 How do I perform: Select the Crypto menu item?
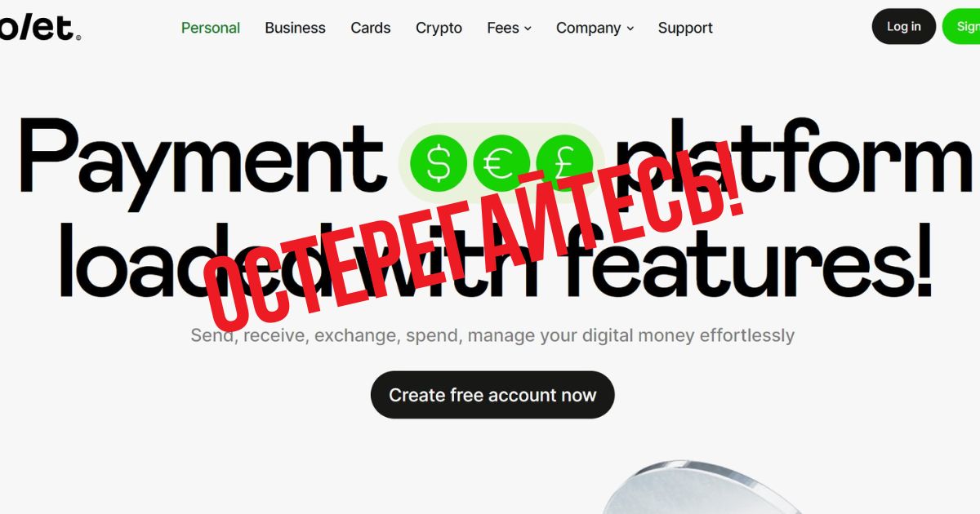click(439, 28)
